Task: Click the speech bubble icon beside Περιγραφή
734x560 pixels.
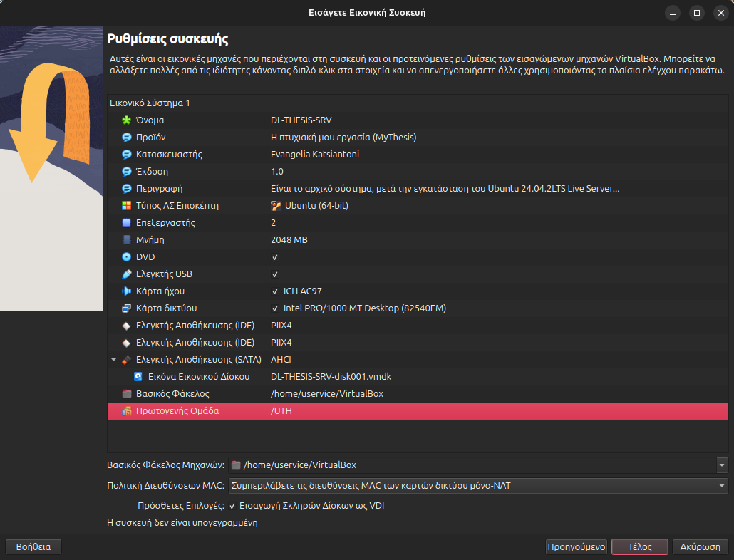Action: pos(126,189)
